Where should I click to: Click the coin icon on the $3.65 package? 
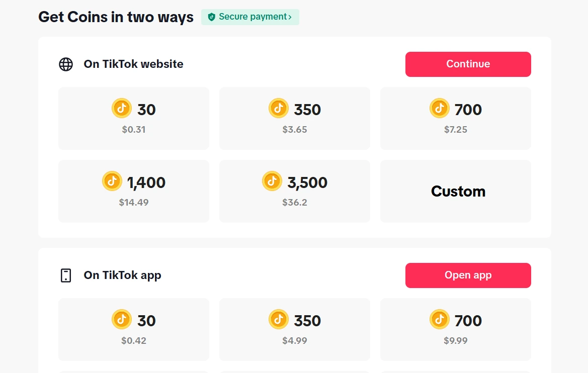tap(279, 109)
